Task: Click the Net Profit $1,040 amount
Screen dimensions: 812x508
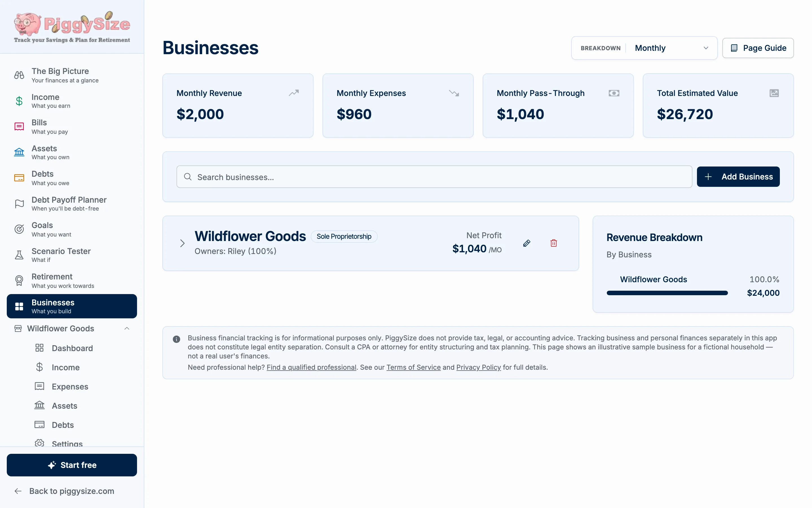Action: pyautogui.click(x=469, y=249)
